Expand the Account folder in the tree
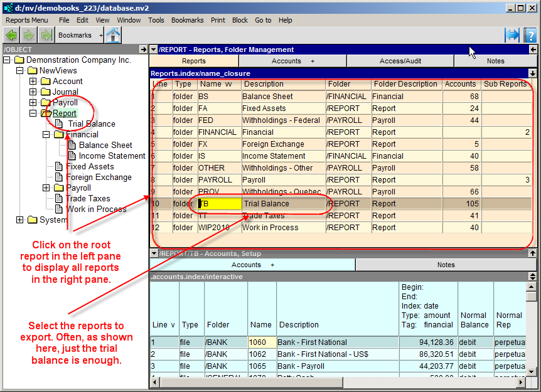 point(33,82)
